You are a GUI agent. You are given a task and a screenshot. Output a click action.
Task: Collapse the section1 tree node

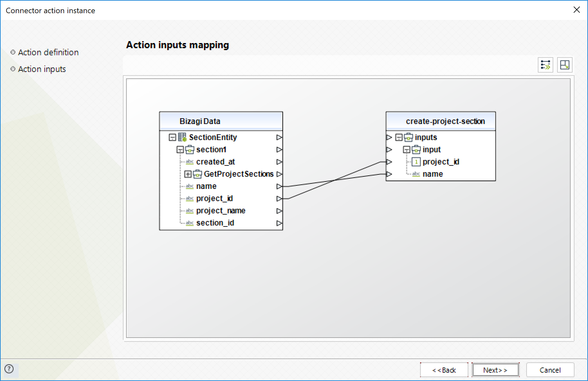(x=180, y=150)
